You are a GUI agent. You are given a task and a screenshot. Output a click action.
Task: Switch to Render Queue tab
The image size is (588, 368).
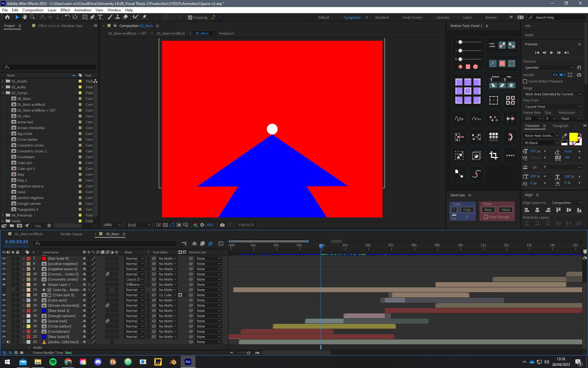(71, 234)
